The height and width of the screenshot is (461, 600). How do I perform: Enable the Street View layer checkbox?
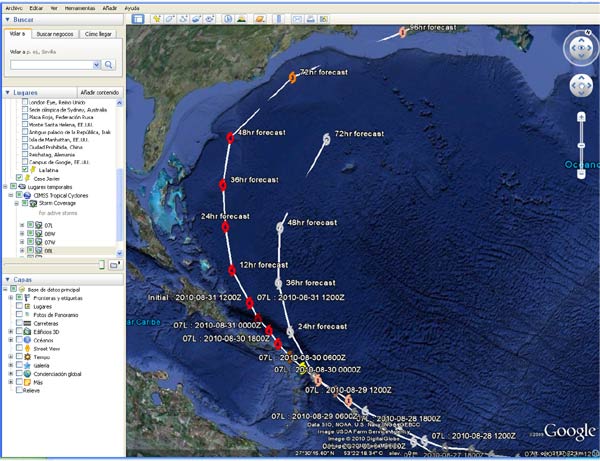[19, 349]
